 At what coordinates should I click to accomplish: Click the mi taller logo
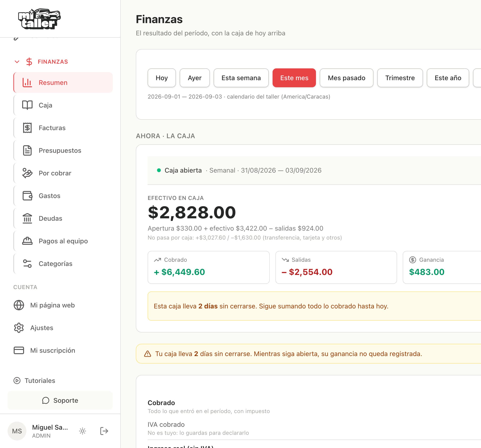pos(39,19)
